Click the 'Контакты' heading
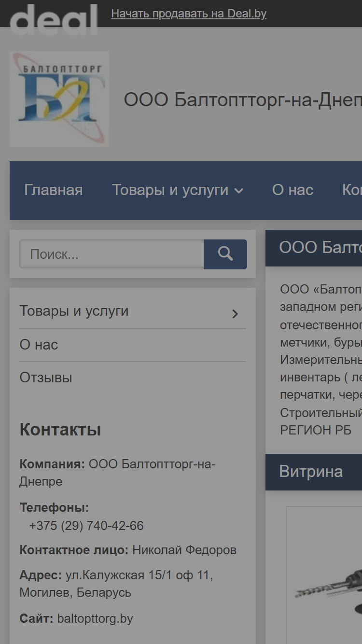 60,430
